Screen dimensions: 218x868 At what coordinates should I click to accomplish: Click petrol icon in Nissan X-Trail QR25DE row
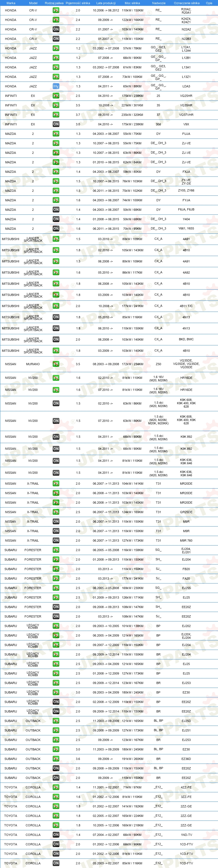coord(56,512)
